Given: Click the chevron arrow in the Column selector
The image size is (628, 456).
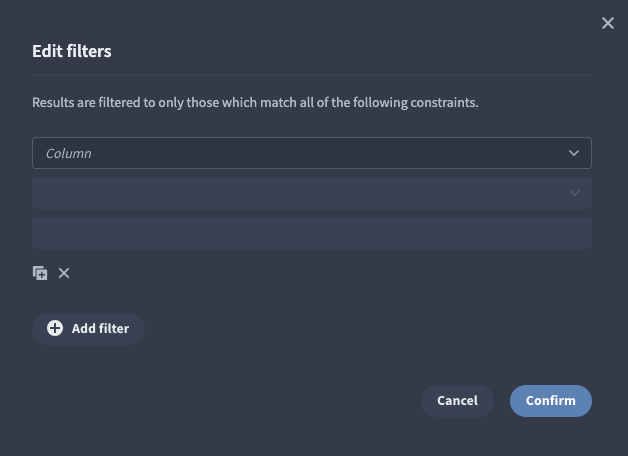Looking at the screenshot, I should (574, 153).
